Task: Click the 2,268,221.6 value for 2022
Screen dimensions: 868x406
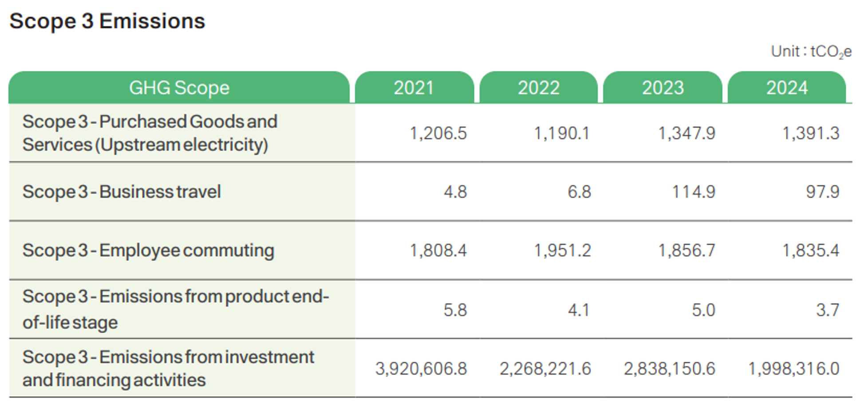Action: [x=545, y=369]
